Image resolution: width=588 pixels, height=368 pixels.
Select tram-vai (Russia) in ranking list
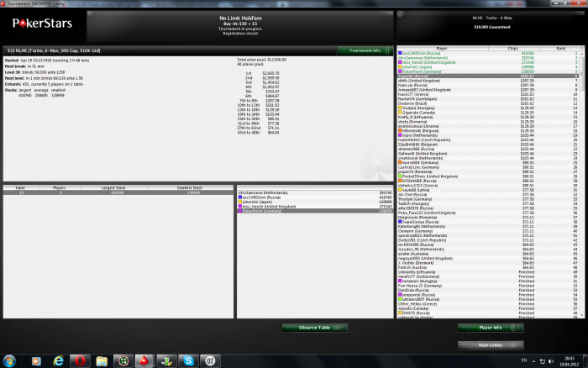point(489,85)
